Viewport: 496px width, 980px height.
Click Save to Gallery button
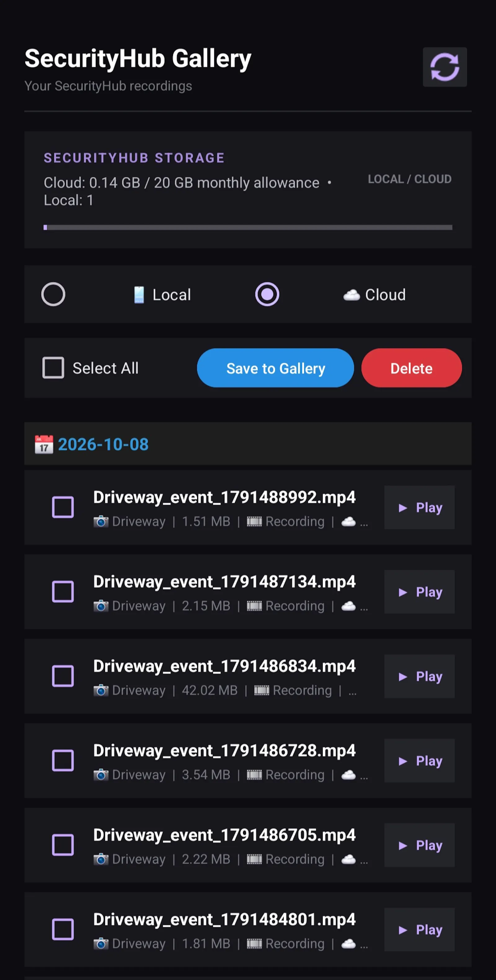click(x=275, y=368)
